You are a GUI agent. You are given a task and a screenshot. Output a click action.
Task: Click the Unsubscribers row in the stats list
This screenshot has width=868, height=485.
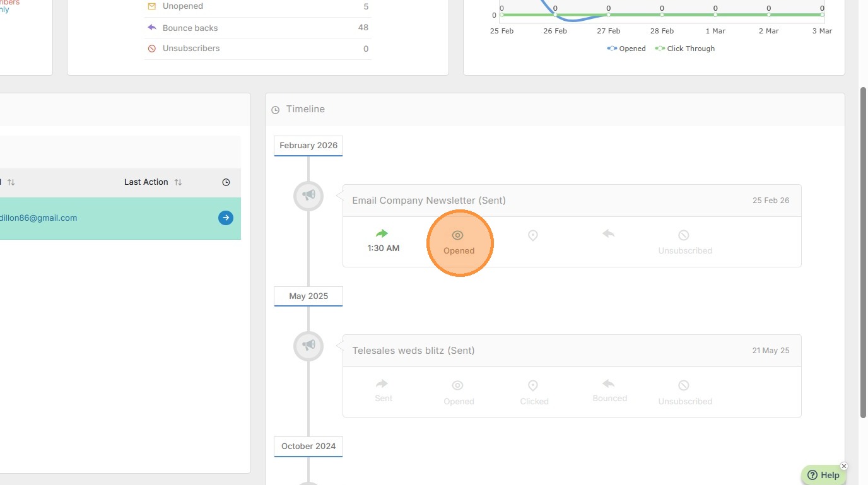coord(257,49)
